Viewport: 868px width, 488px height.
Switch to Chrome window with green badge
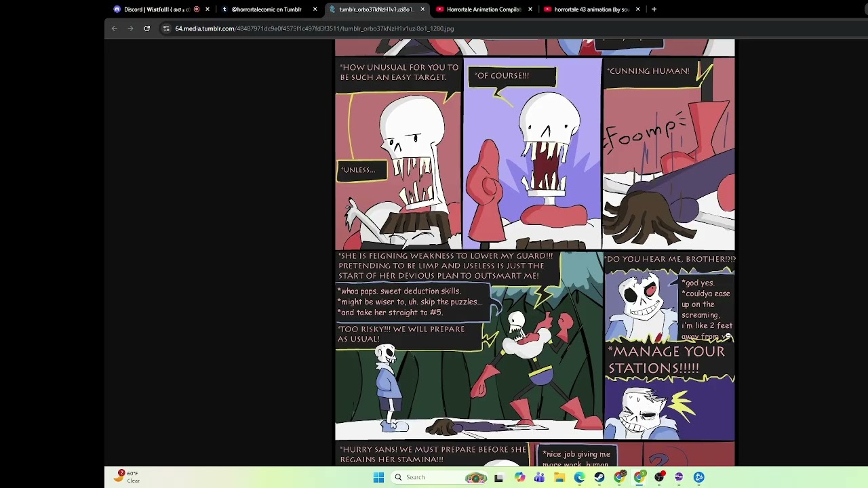(639, 477)
